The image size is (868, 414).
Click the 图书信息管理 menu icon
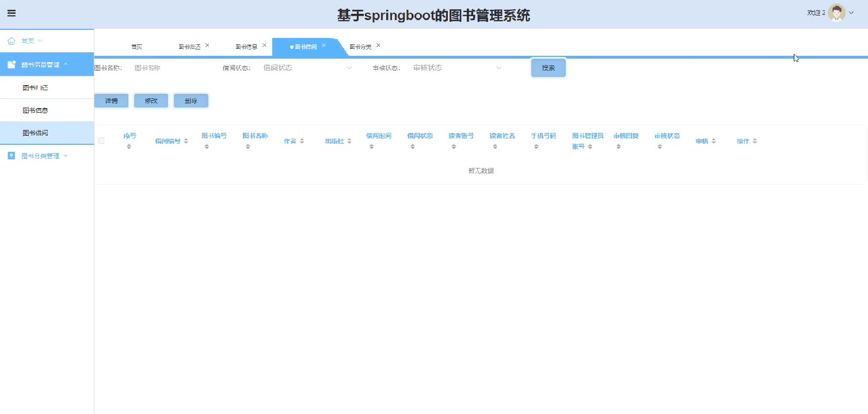pyautogui.click(x=12, y=64)
